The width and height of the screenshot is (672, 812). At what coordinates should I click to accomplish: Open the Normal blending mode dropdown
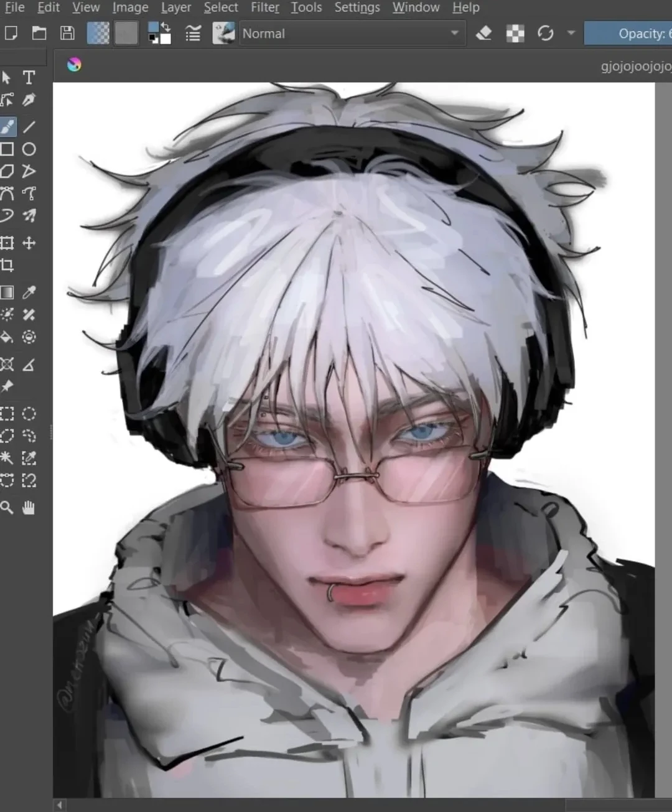coord(352,34)
